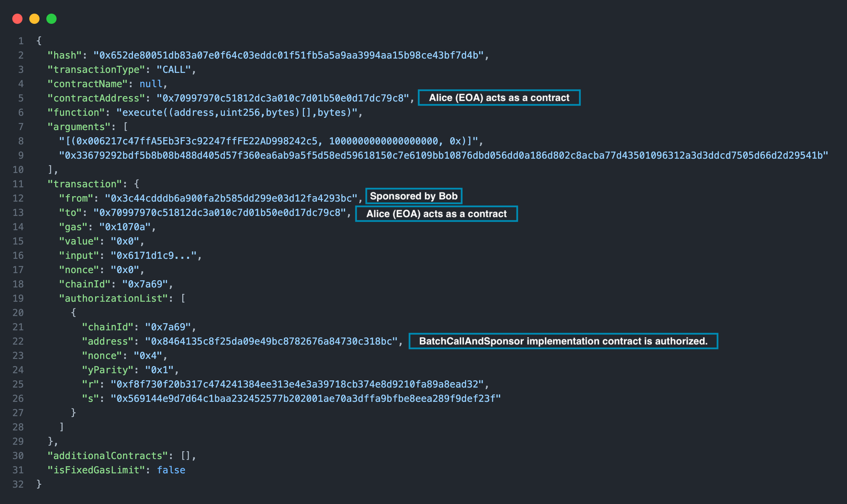Click the BatchCallAndSponsor implementation annotation box
Image resolution: width=847 pixels, height=504 pixels.
563,341
